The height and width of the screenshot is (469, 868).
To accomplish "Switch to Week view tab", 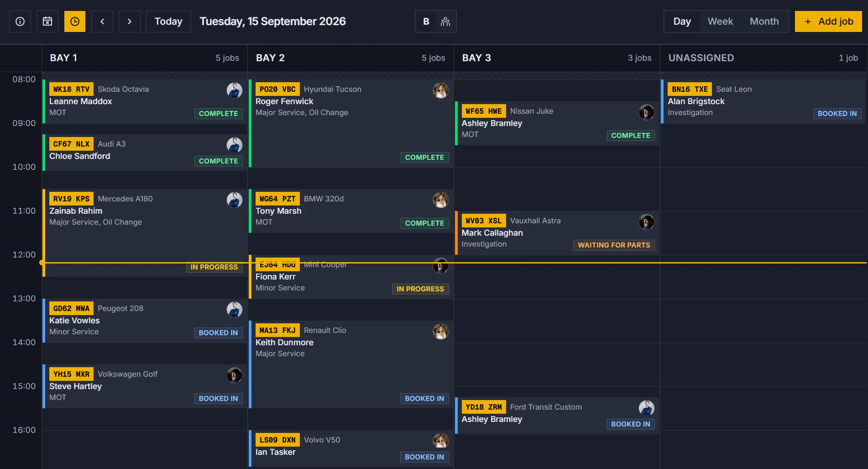I will point(720,21).
